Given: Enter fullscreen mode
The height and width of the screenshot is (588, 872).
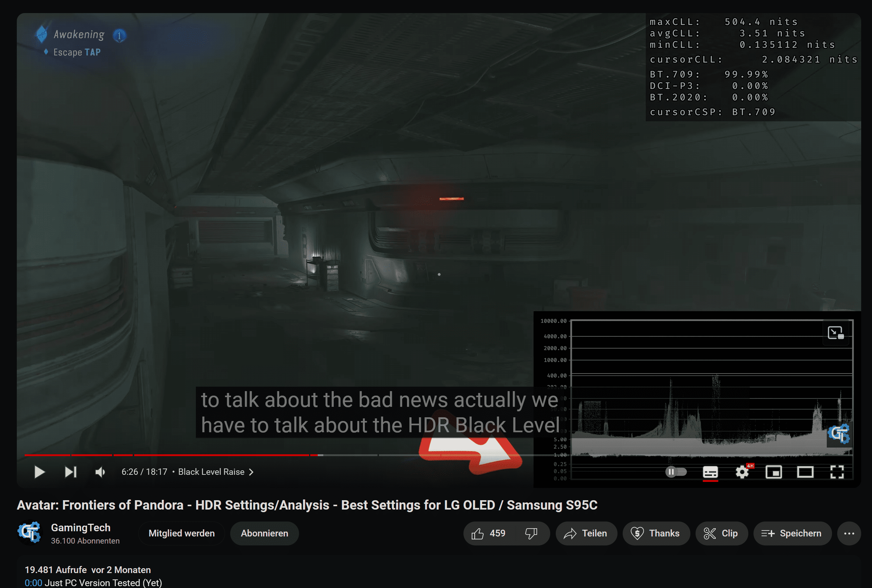Looking at the screenshot, I should pos(837,472).
